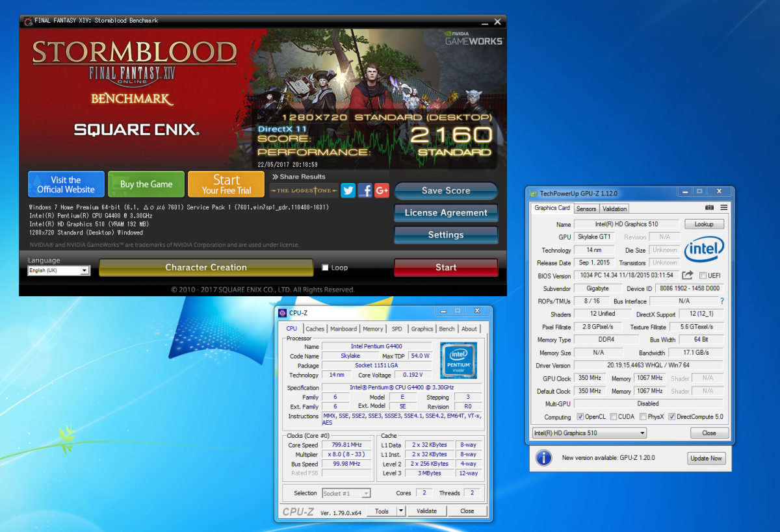Click Character Creation button
The height and width of the screenshot is (532, 780).
tap(205, 267)
